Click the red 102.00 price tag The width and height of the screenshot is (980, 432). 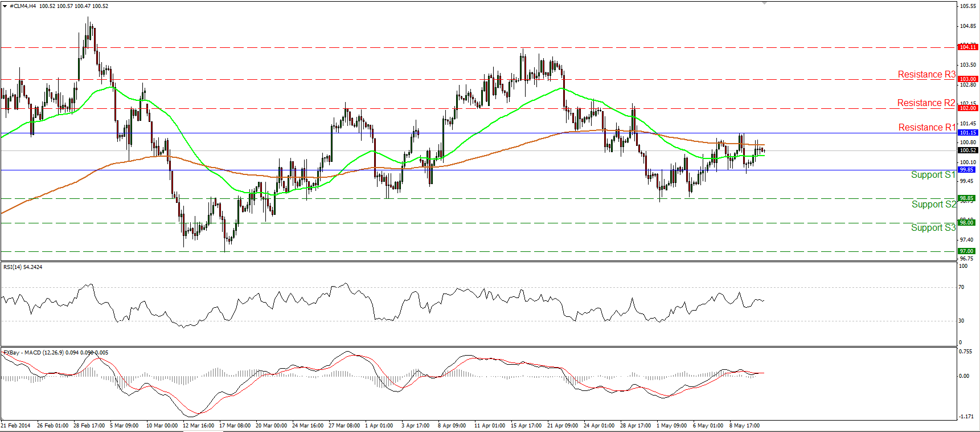tap(968, 108)
